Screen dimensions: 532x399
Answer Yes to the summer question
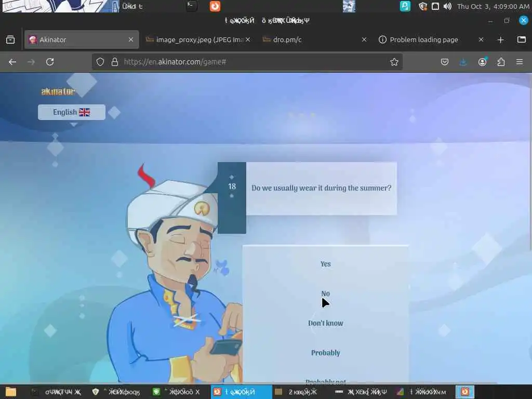(325, 264)
